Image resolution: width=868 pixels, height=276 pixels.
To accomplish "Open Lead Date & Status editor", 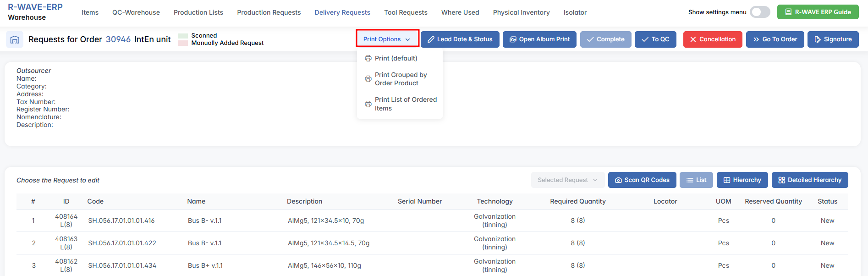I will [x=460, y=39].
